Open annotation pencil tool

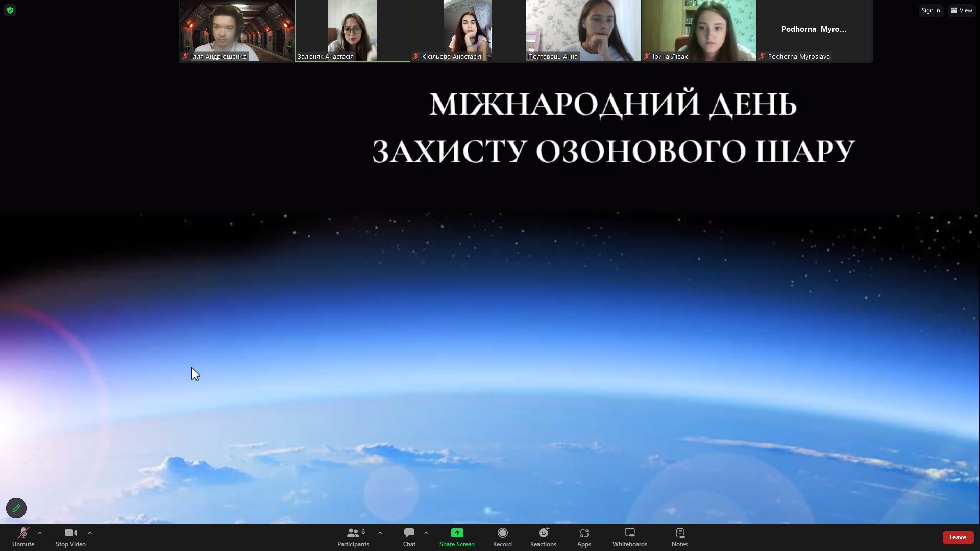pyautogui.click(x=16, y=508)
